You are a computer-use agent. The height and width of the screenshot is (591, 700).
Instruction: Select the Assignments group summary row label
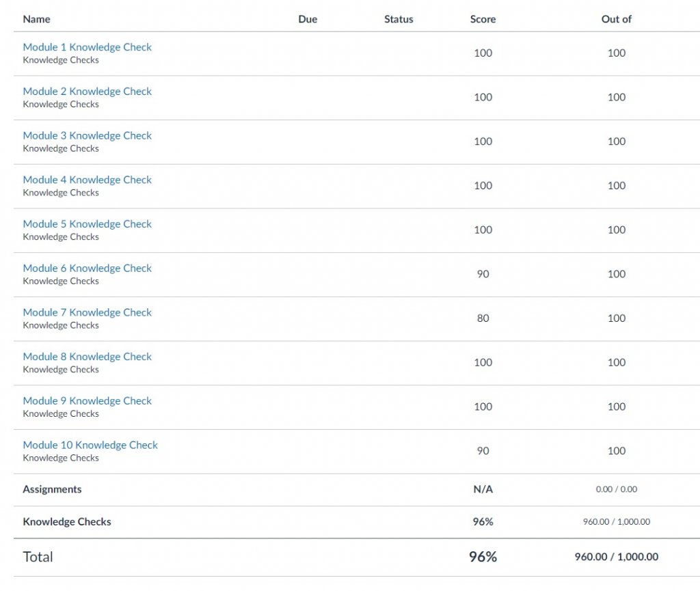point(52,489)
